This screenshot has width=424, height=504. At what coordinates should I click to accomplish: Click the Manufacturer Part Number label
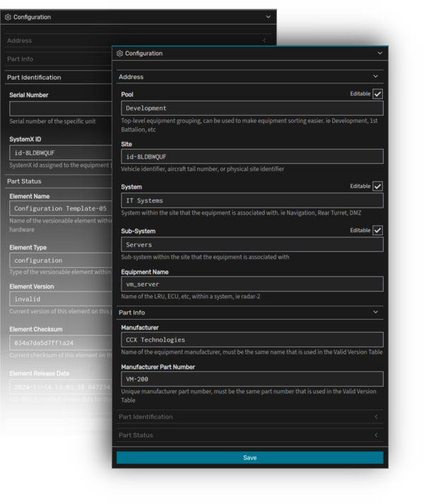click(158, 367)
